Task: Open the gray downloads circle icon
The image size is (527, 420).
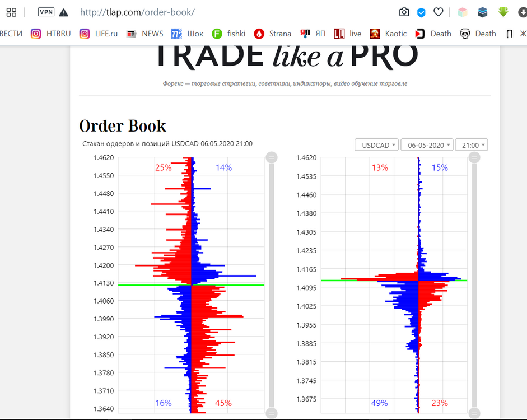Action: click(523, 12)
